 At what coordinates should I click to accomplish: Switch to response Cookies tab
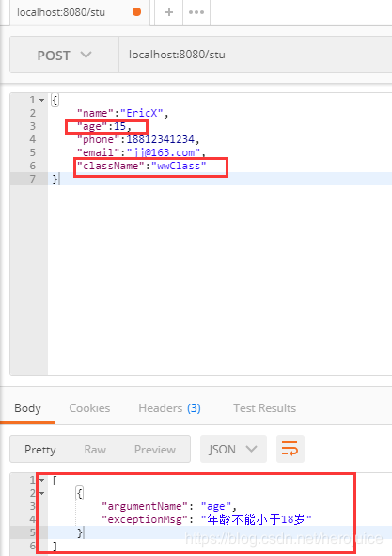pyautogui.click(x=89, y=408)
